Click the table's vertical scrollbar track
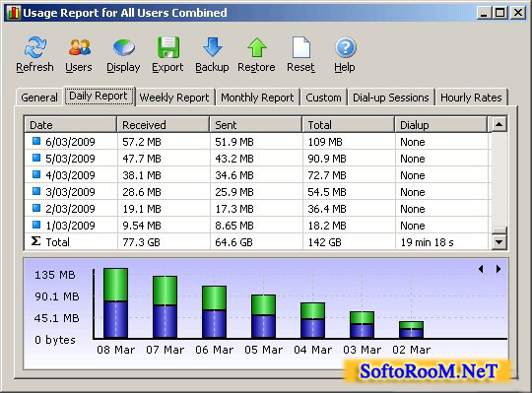Screen dimensions: 532x393 pyautogui.click(x=499, y=179)
